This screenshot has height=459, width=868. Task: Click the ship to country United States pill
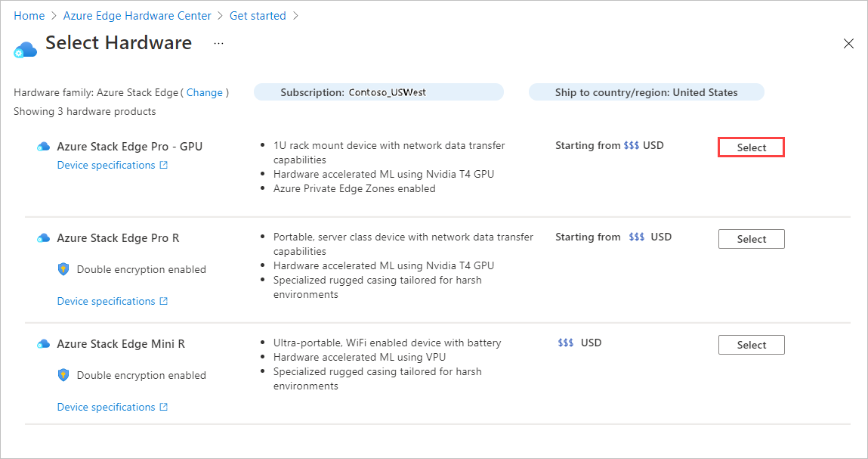tap(647, 91)
